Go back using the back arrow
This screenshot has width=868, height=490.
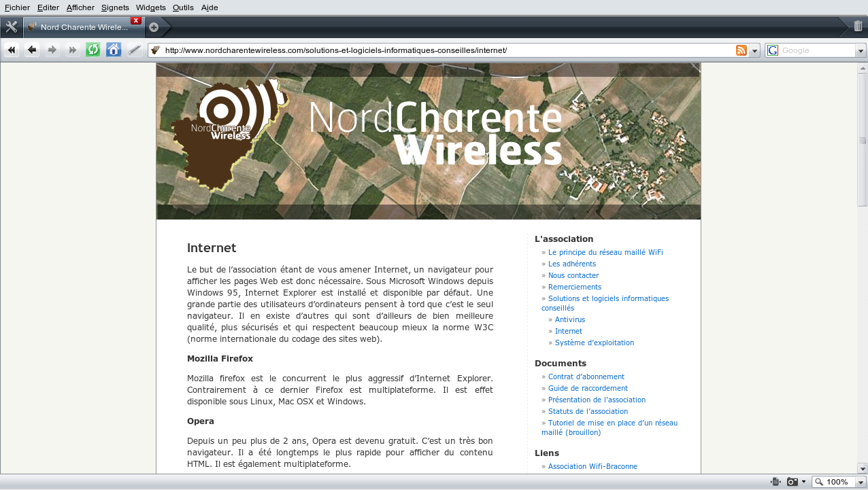click(x=32, y=50)
